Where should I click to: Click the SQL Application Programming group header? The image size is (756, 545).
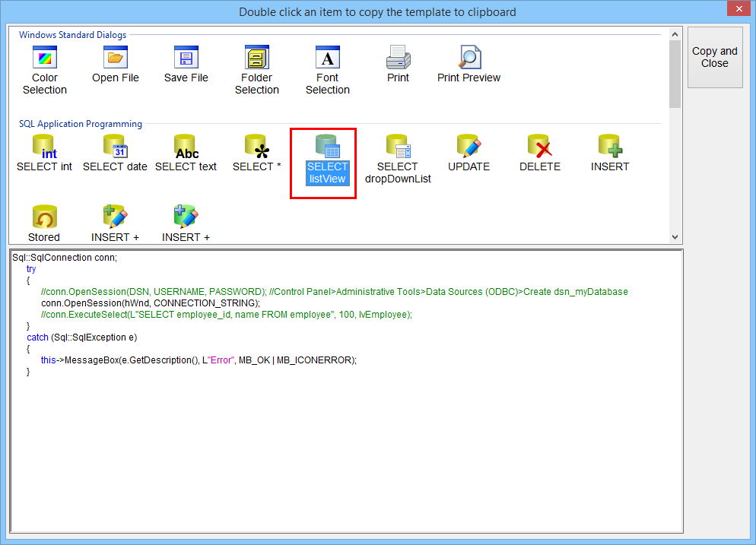point(81,124)
